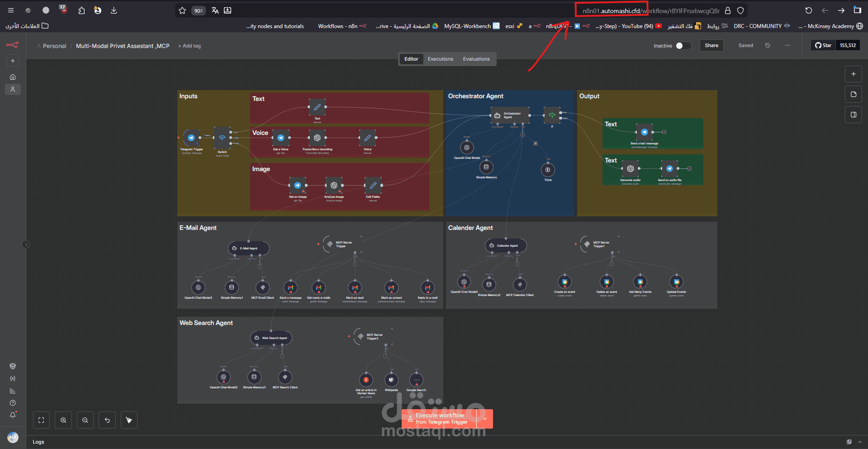This screenshot has height=449, width=868.
Task: Expand the collapsed left sidebar chevron
Action: point(26,244)
